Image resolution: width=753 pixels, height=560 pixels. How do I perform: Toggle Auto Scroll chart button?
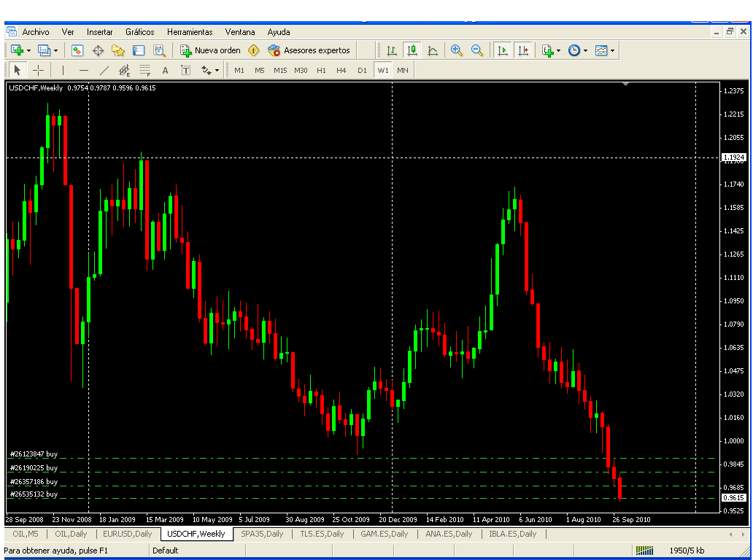click(x=502, y=50)
